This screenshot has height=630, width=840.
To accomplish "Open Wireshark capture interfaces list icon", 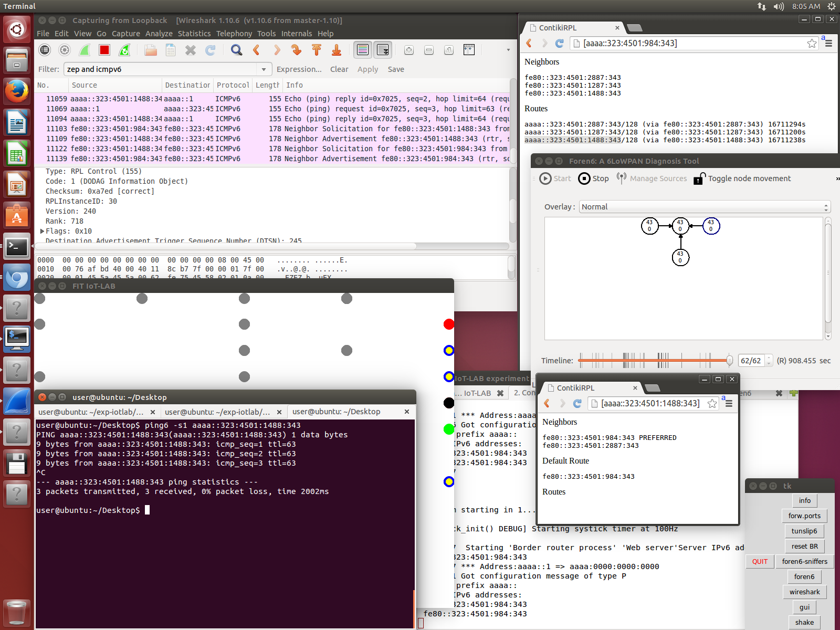I will (45, 50).
